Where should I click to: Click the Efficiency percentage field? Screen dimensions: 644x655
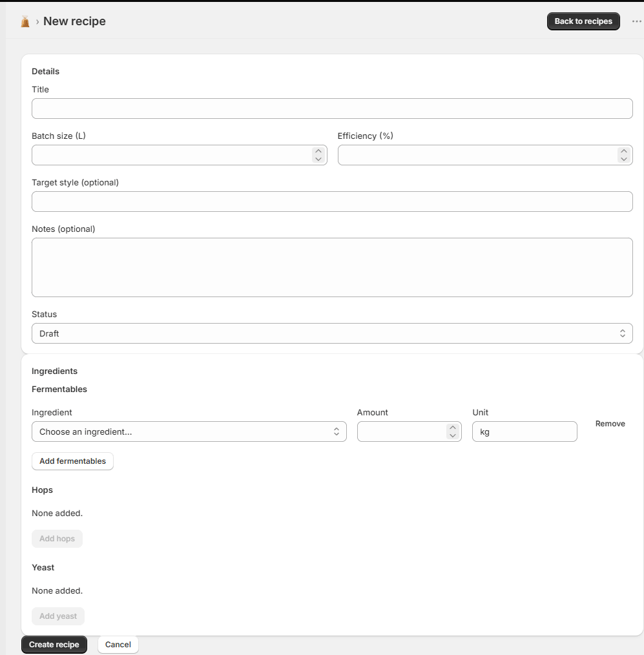pos(485,155)
